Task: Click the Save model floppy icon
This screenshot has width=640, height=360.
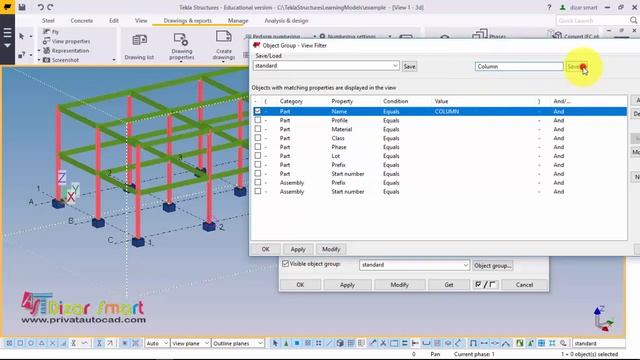Action: [22, 7]
